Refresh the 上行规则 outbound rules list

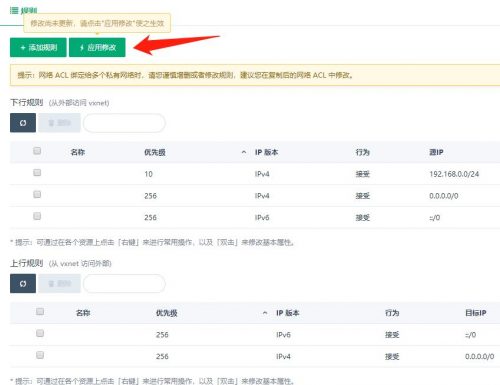tap(23, 283)
